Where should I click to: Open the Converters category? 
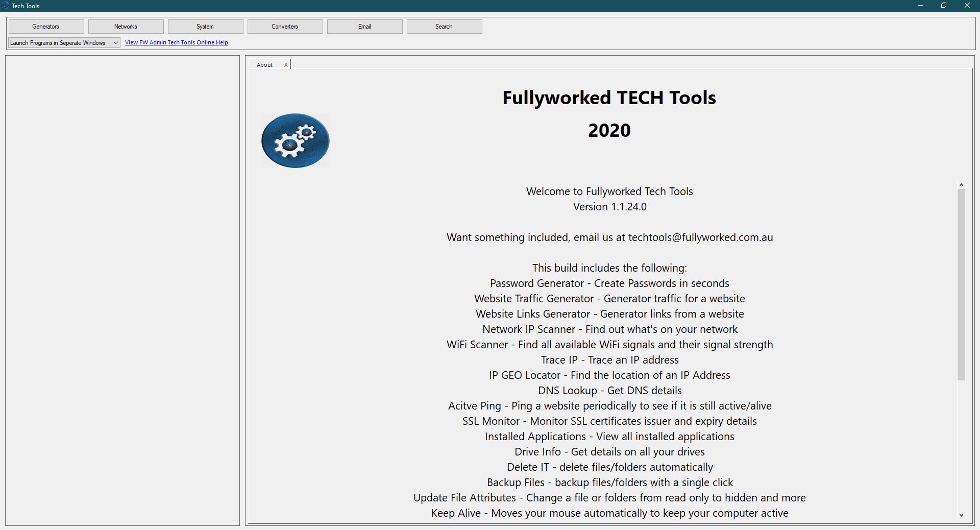pos(285,26)
